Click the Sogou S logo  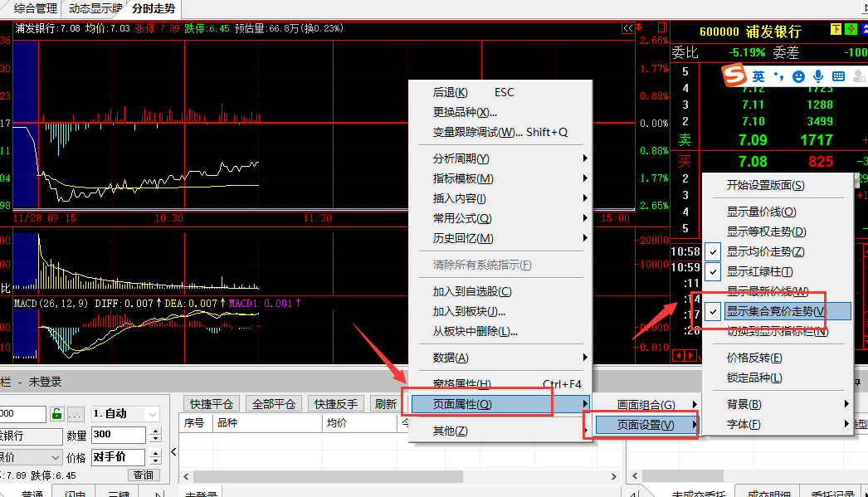pyautogui.click(x=734, y=76)
